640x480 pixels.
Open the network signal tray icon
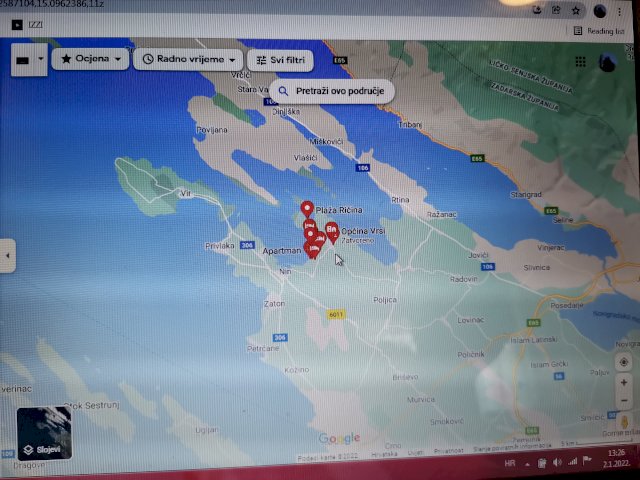point(573,461)
